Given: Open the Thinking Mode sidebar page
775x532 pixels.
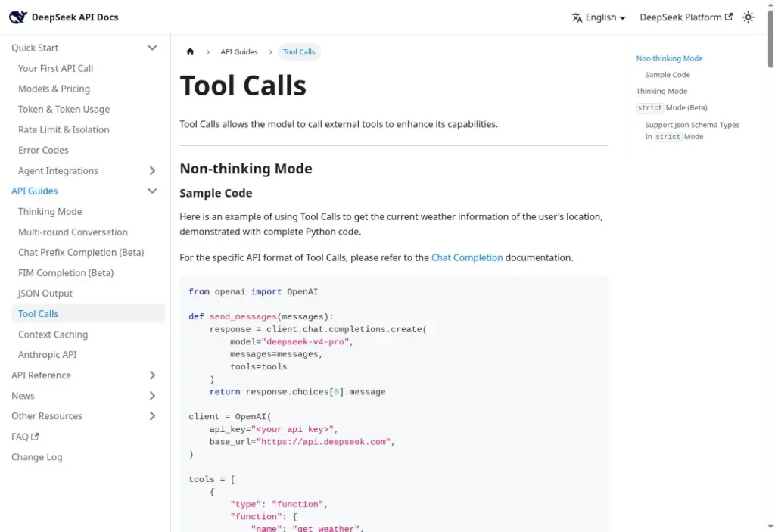Looking at the screenshot, I should tap(50, 212).
